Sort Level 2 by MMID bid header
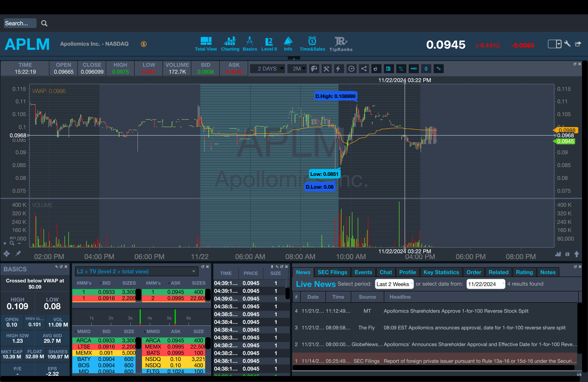This screenshot has width=588, height=382. pos(83,331)
